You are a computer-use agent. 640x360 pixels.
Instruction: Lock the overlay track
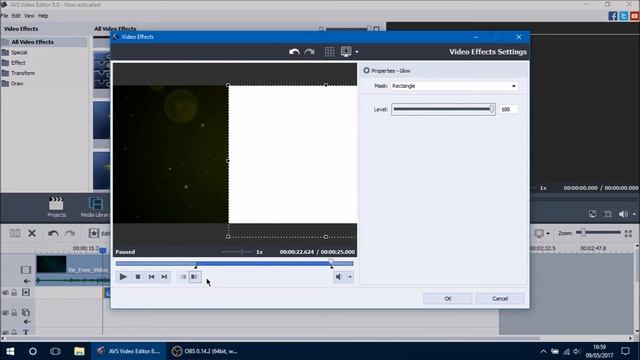[x=14, y=313]
